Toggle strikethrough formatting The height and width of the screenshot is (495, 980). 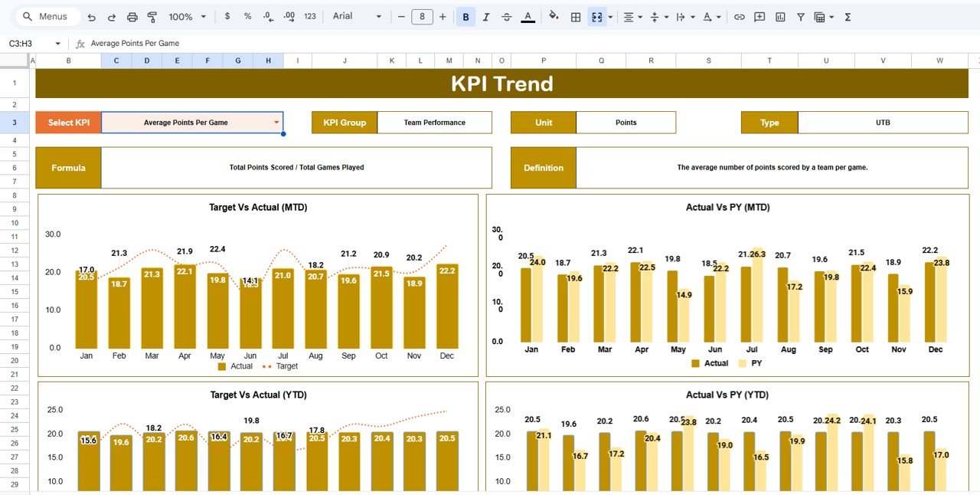coord(506,16)
